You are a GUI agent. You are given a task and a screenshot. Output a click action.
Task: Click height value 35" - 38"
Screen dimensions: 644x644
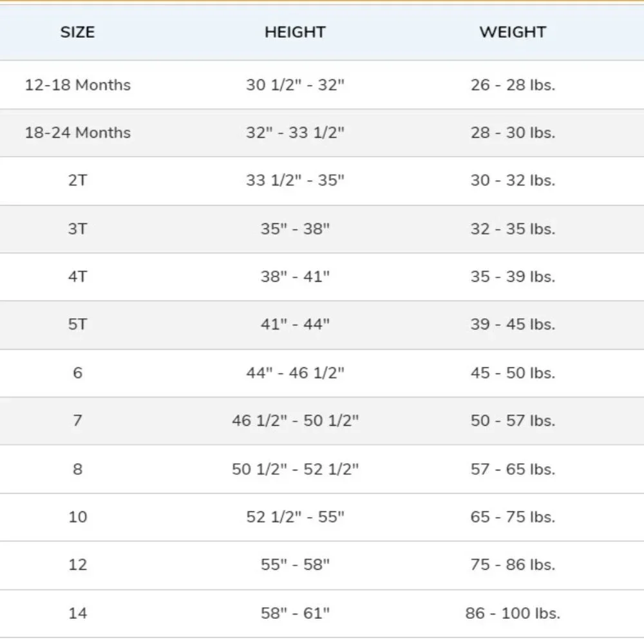click(296, 229)
